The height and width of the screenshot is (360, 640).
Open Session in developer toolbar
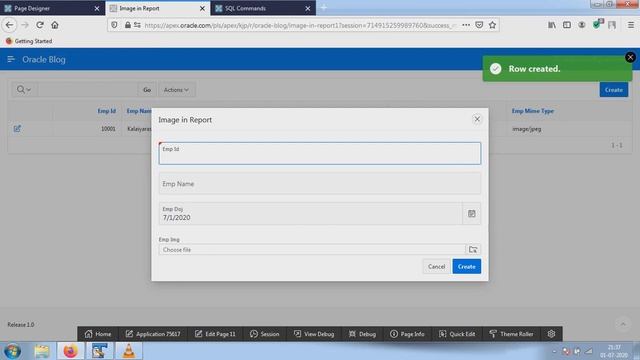coord(264,334)
